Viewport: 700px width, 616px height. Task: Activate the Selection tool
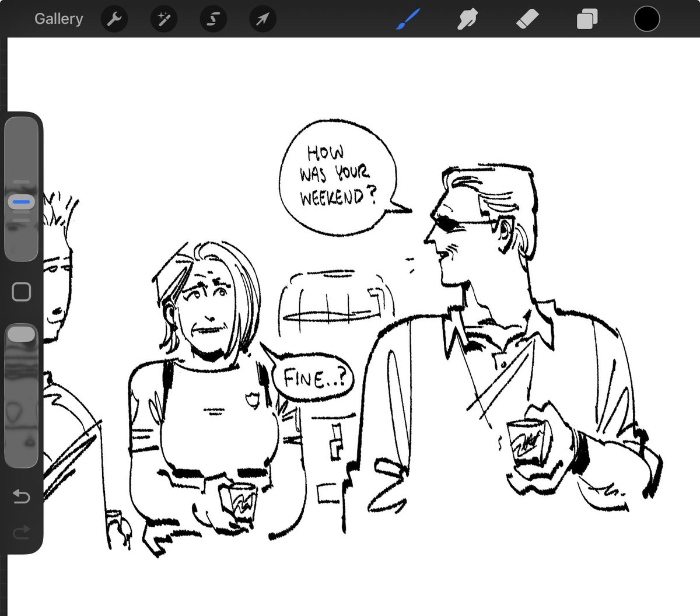coord(213,19)
